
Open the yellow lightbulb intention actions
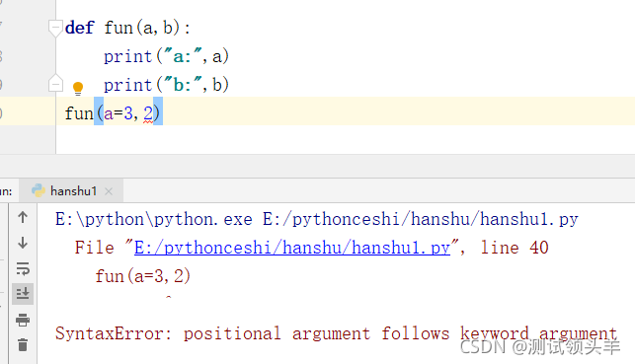pos(78,88)
